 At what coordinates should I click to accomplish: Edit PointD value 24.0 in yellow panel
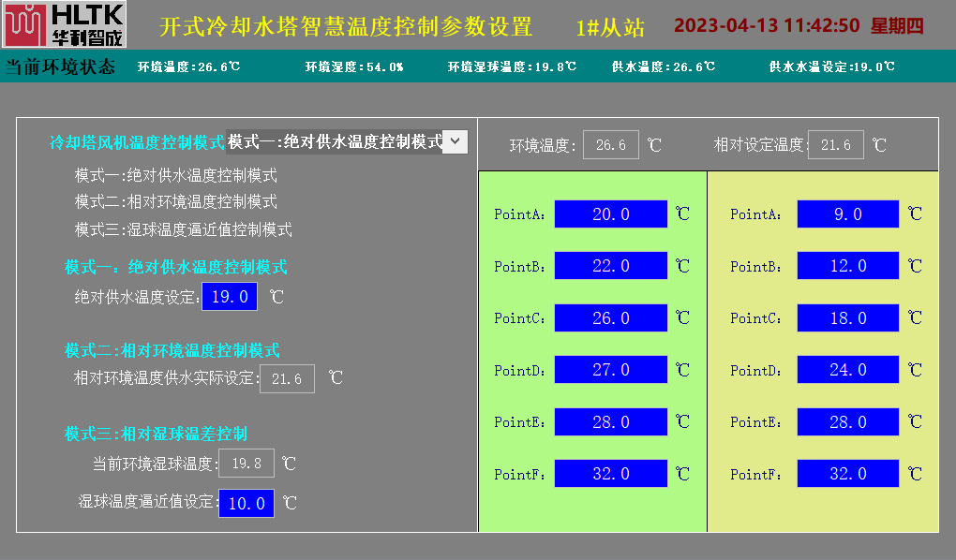point(848,370)
